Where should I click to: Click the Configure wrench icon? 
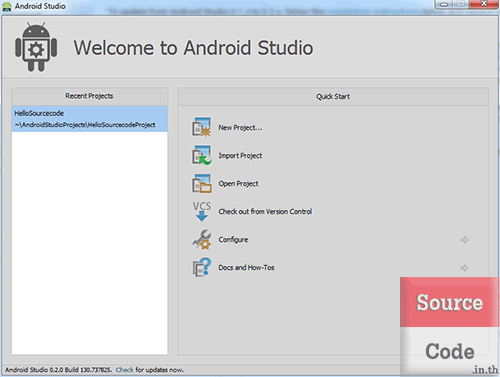click(x=202, y=239)
